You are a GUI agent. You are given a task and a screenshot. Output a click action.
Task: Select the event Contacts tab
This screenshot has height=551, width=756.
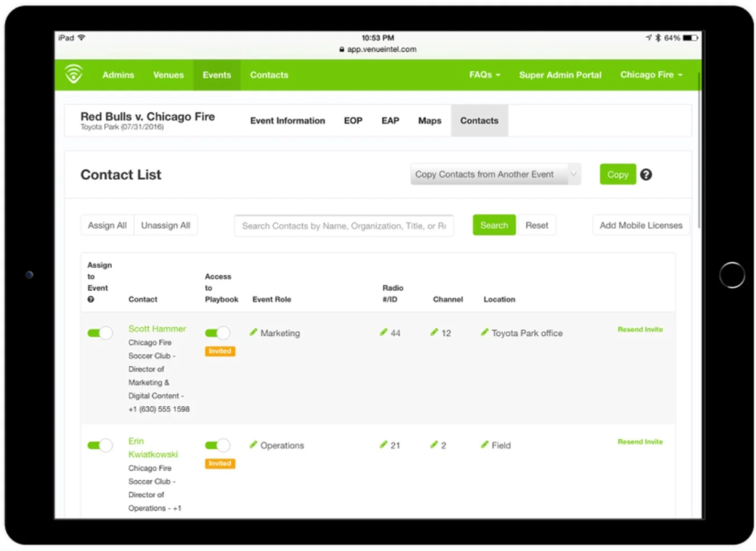pyautogui.click(x=479, y=121)
